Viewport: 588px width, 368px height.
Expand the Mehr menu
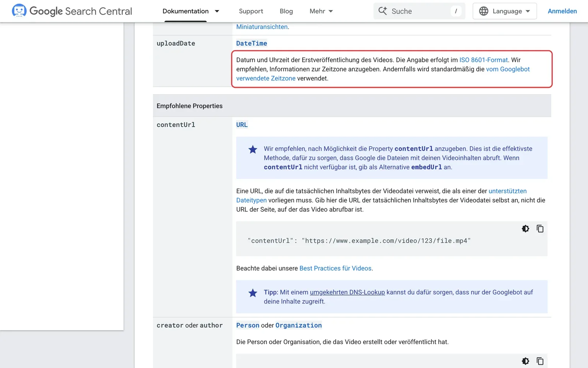(x=321, y=11)
